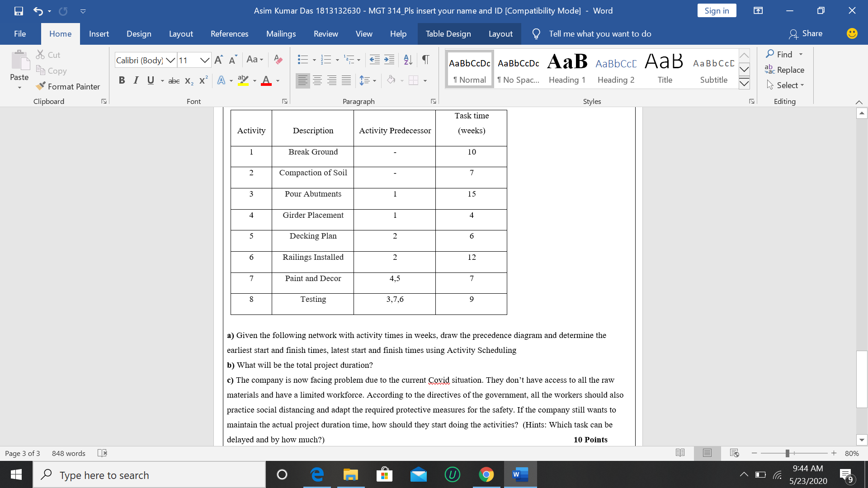
Task: Apply superscript formatting
Action: 203,80
